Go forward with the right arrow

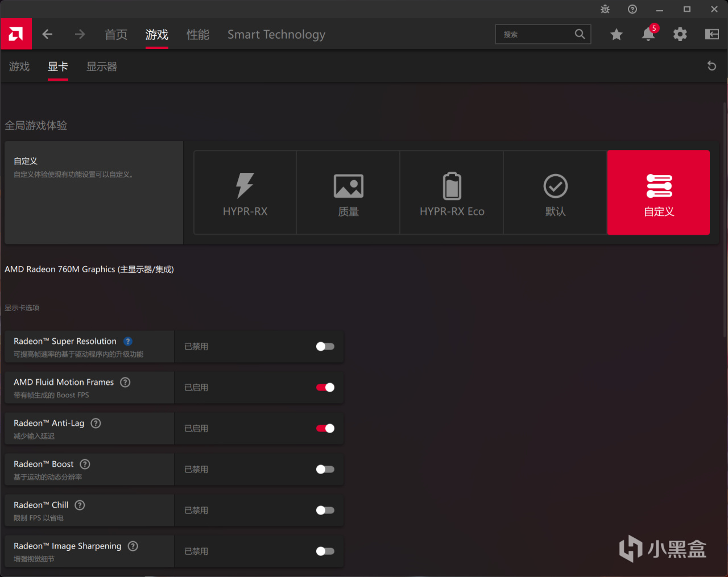(80, 35)
